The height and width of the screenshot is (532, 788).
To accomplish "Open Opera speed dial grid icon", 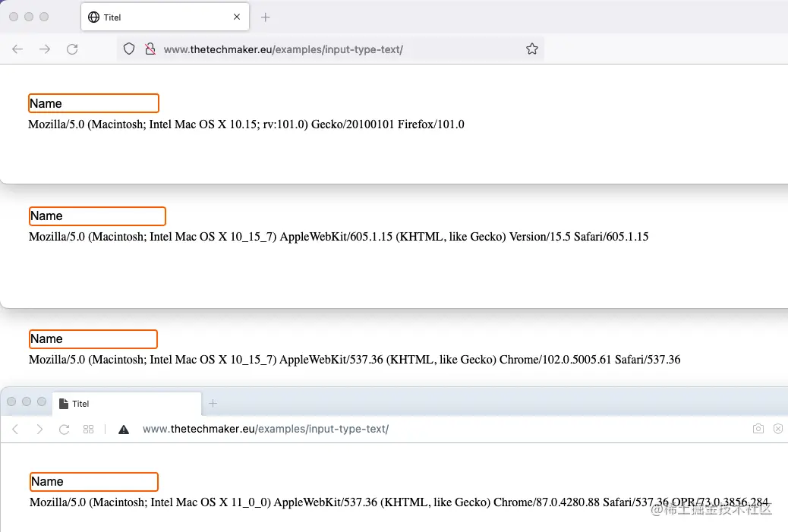I will coord(89,429).
